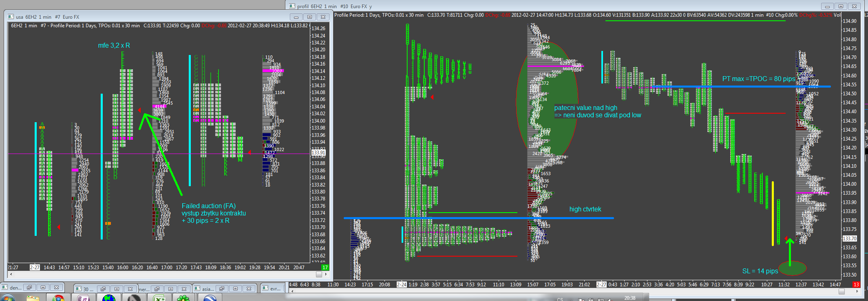
Task: Select the 'mfe 3,2 x R' annotation
Action: tap(114, 46)
